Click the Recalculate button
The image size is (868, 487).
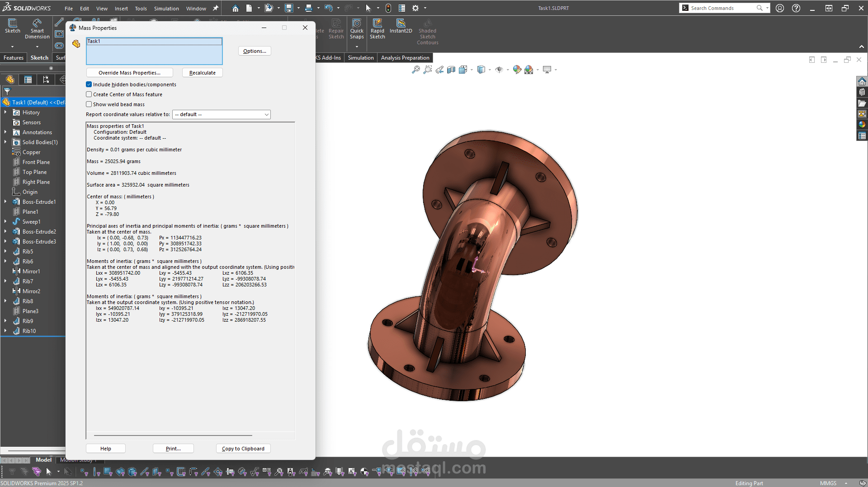pos(203,73)
